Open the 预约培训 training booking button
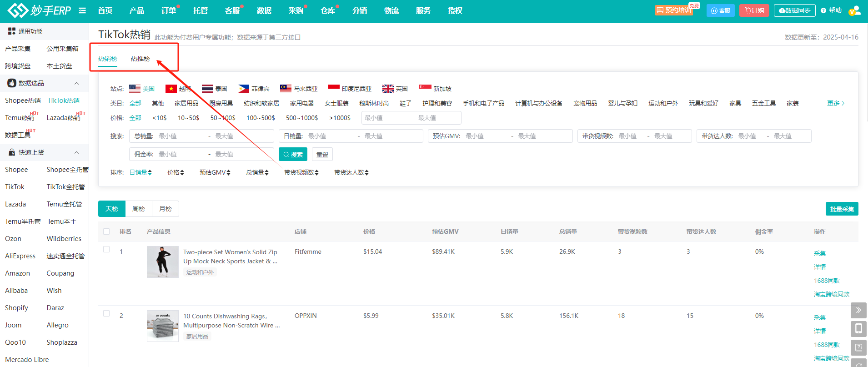 point(674,10)
